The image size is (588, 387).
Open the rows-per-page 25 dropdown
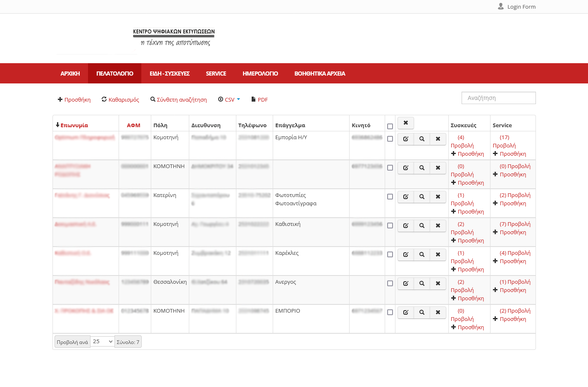(x=102, y=342)
